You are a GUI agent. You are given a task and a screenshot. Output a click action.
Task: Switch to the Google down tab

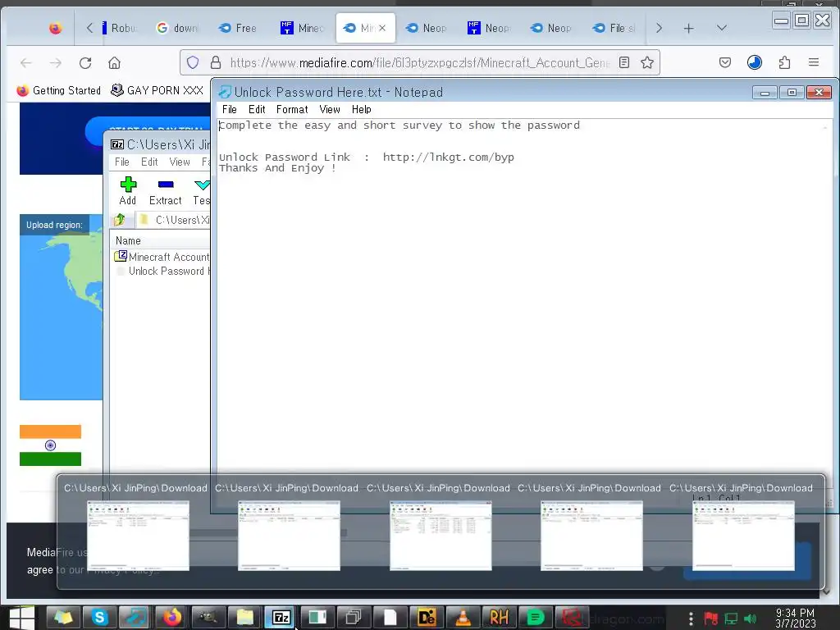coord(177,29)
